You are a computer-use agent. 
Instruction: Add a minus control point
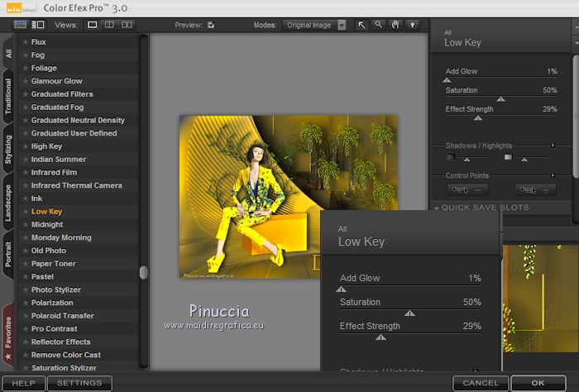[467, 189]
